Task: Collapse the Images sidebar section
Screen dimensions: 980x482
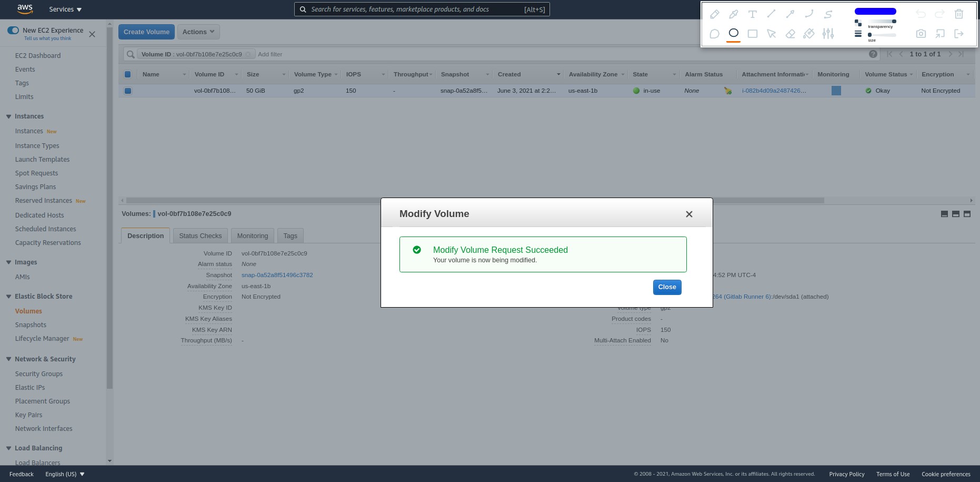Action: (x=8, y=262)
